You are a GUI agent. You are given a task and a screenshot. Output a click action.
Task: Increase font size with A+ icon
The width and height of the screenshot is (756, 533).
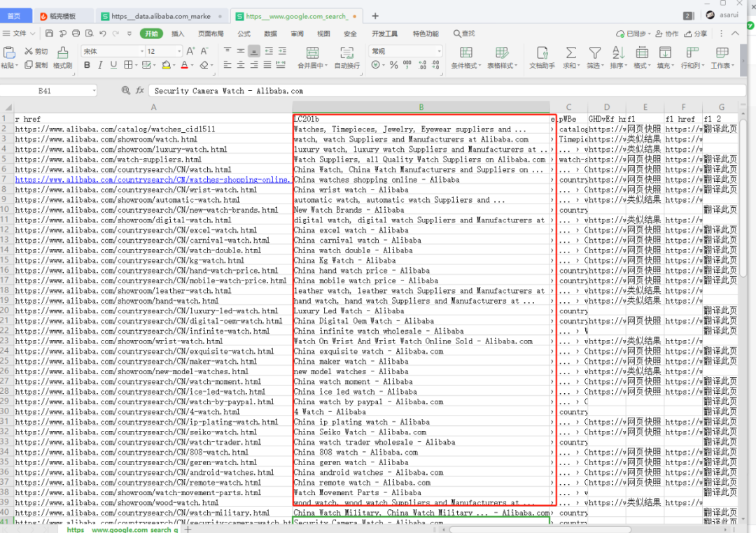[190, 51]
